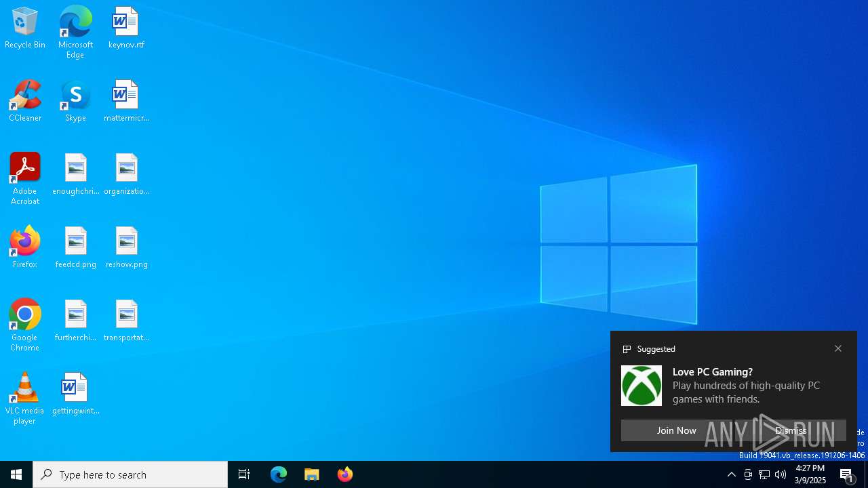This screenshot has height=488, width=868.
Task: Open the Recycle Bin desktop icon
Action: pos(25,28)
